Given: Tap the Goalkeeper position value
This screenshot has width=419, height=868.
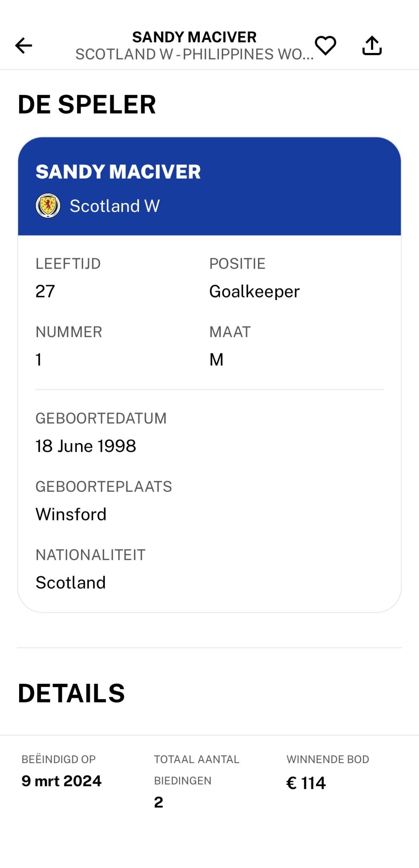Looking at the screenshot, I should 255,291.
